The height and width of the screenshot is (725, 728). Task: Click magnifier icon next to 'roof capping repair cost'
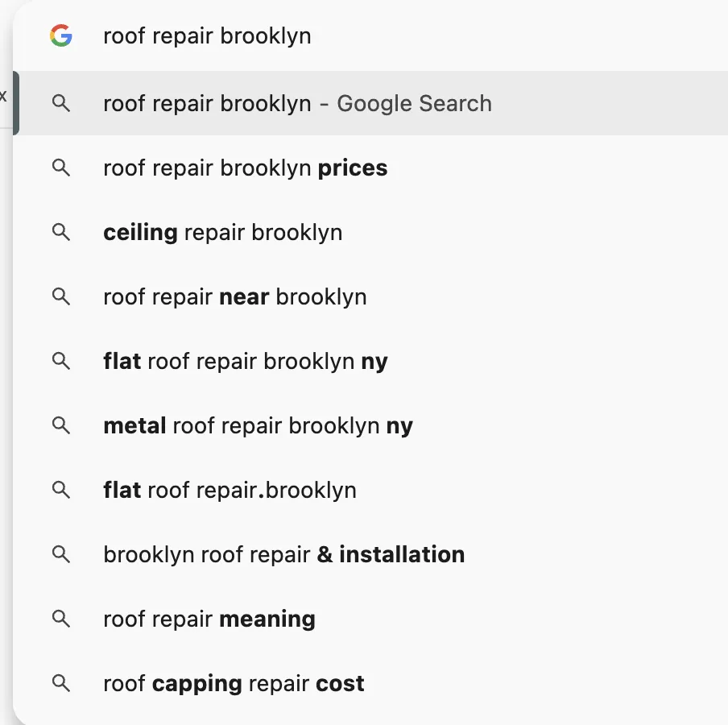[61, 683]
